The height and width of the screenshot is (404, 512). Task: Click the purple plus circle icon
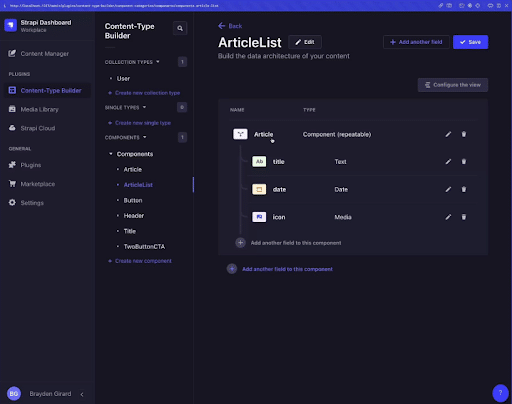(232, 269)
